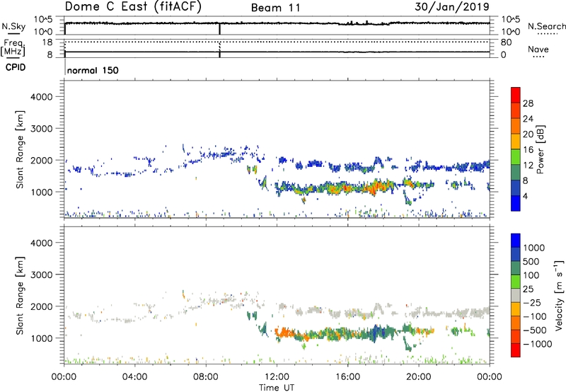Image resolution: width=566 pixels, height=392 pixels.
Task: Select the 'normal 150' CPID text
Action: [93, 70]
